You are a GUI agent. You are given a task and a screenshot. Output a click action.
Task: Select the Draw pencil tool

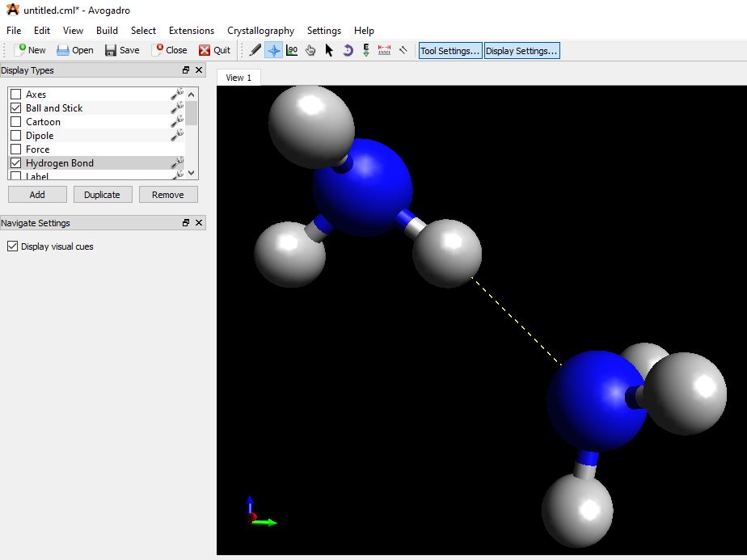point(255,50)
